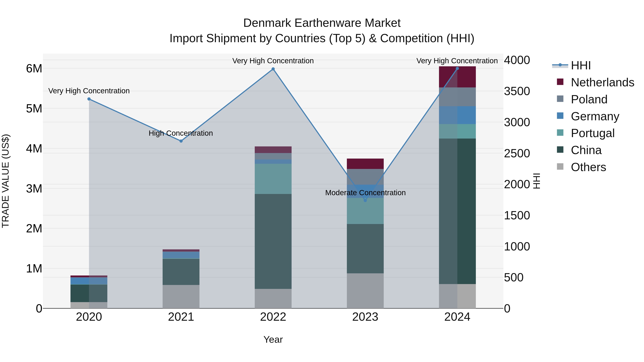Click the Poland segment of the 2024 bar
Image resolution: width=644 pixels, height=362 pixels.
[457, 97]
